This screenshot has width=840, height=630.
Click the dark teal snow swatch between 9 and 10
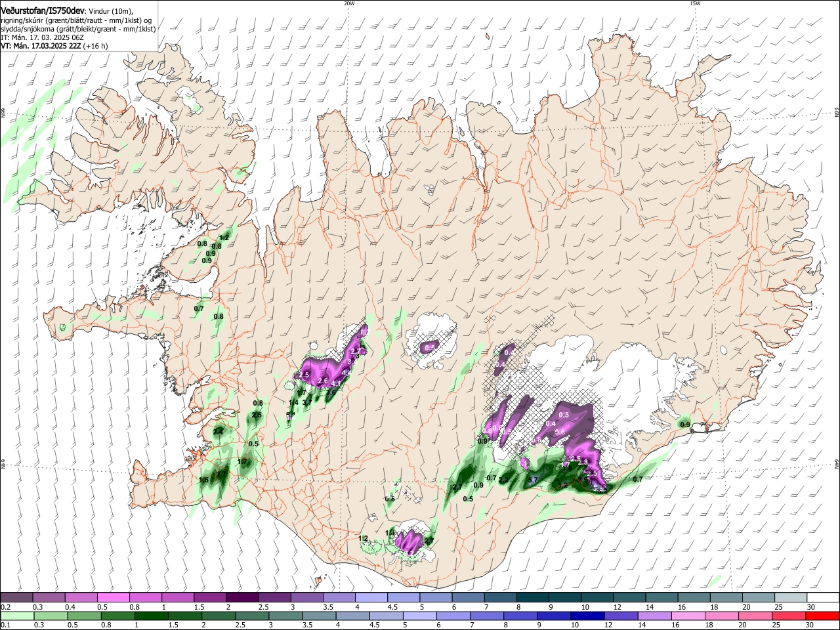coord(565,597)
